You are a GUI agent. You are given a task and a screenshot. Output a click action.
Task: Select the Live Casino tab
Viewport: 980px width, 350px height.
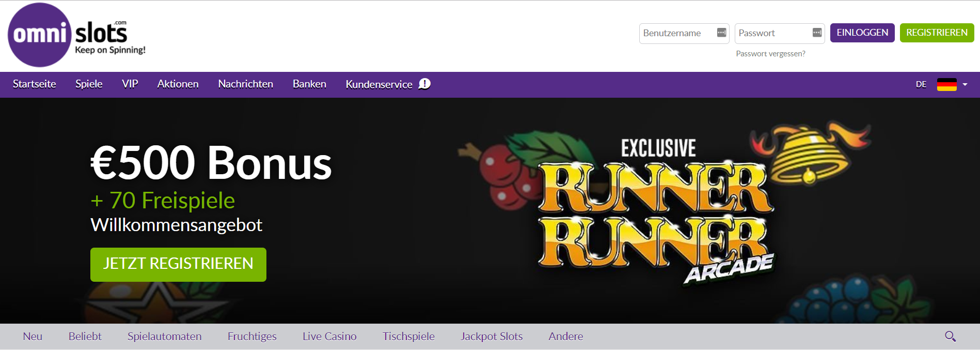[329, 337]
